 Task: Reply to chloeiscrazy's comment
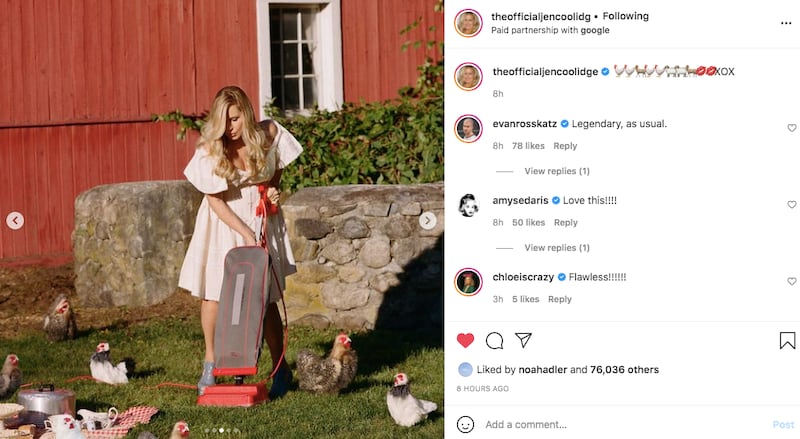(x=560, y=299)
